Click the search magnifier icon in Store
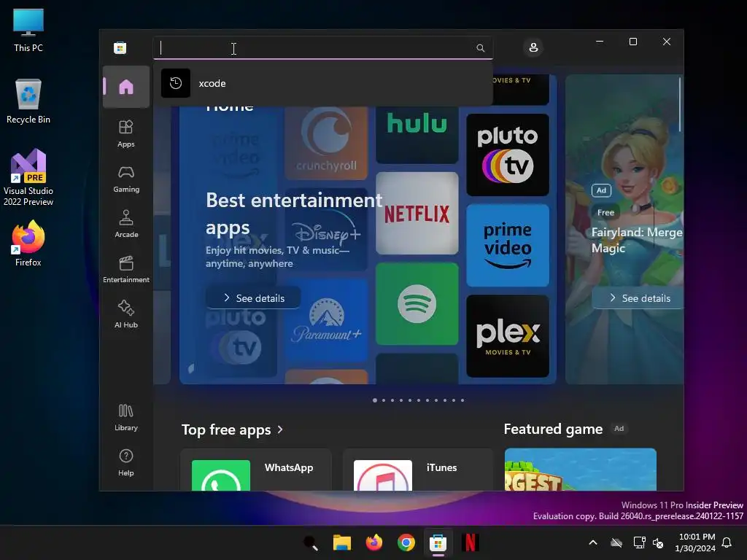The height and width of the screenshot is (560, 747). pyautogui.click(x=480, y=48)
